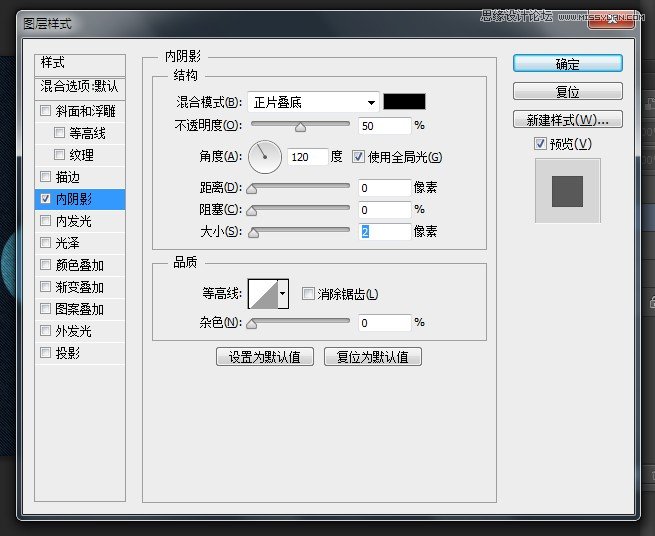The width and height of the screenshot is (655, 536).
Task: Open the 等高线 contour picker arrow
Action: pyautogui.click(x=283, y=294)
